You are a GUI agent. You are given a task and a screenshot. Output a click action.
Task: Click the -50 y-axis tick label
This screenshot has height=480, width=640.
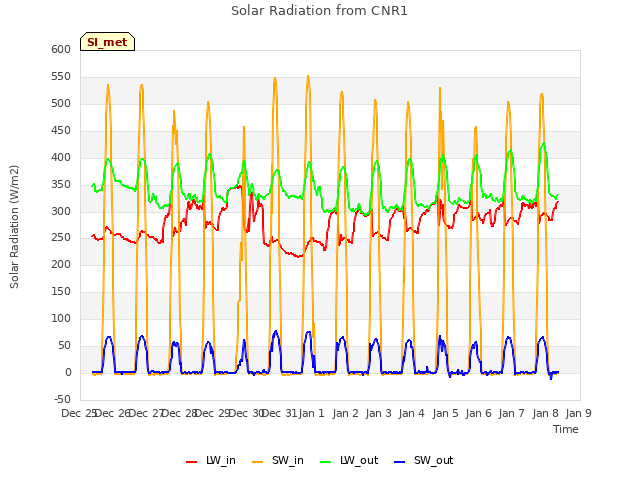pyautogui.click(x=62, y=399)
